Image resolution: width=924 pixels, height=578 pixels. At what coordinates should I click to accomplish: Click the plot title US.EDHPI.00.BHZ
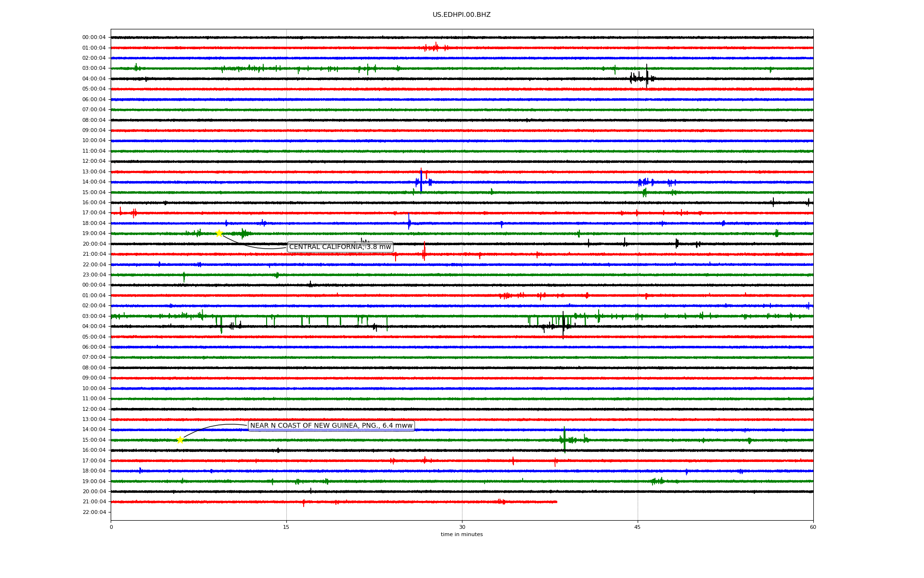point(462,15)
